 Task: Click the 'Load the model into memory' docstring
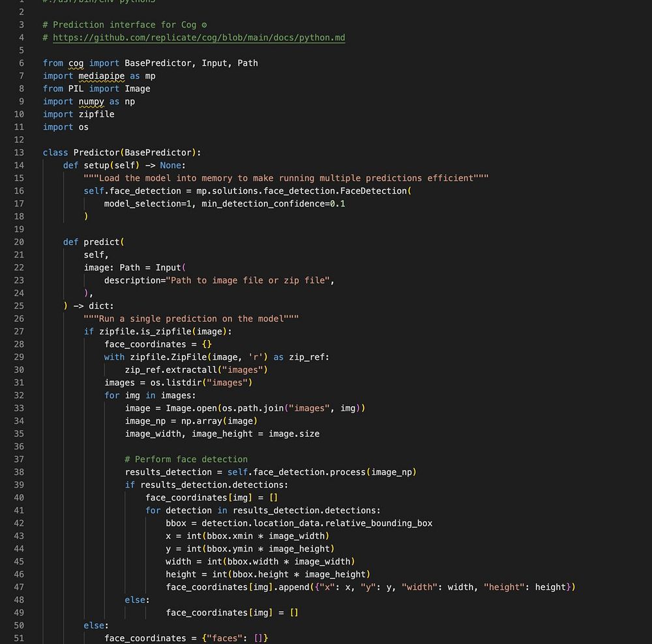point(286,178)
